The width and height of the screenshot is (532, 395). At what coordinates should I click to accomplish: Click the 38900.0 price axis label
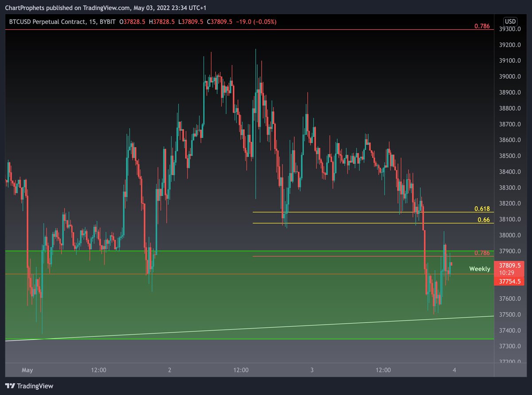[x=509, y=93]
